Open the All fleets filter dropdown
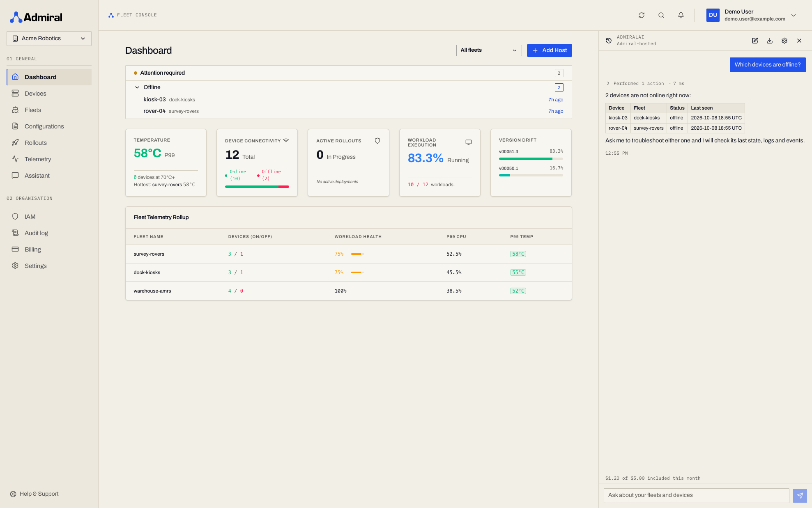The height and width of the screenshot is (508, 812). click(489, 50)
